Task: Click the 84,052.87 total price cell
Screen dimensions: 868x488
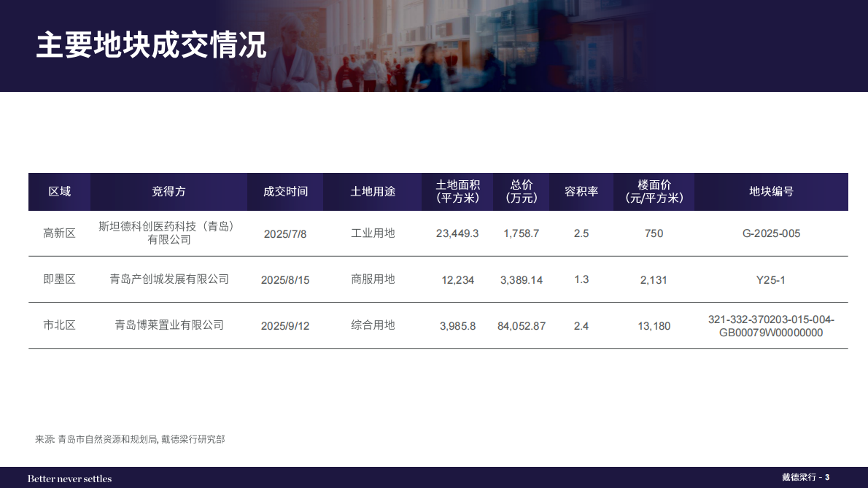Action: point(522,326)
